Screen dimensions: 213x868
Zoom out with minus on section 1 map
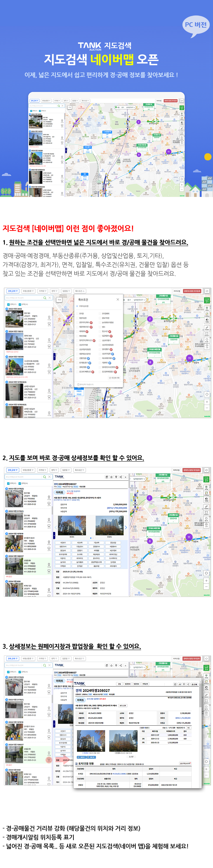[x=207, y=407]
